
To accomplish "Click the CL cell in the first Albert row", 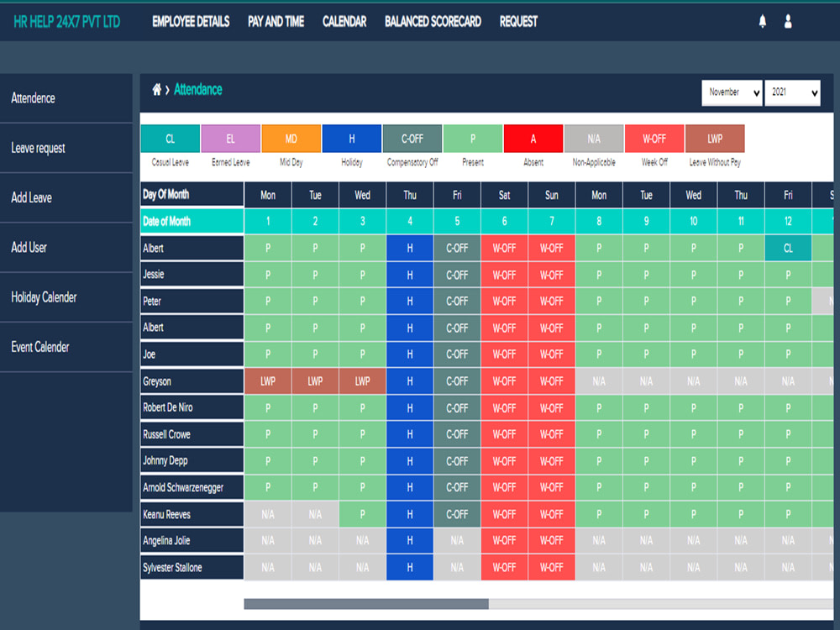I will 788,248.
